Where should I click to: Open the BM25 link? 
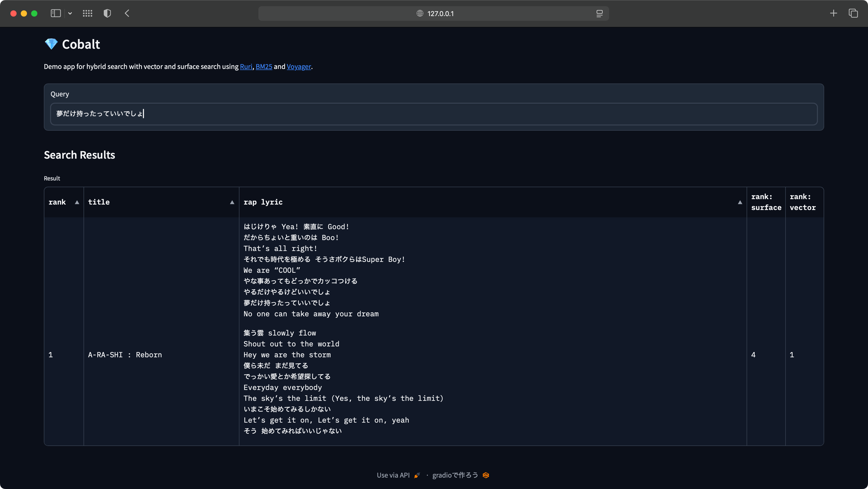pos(264,66)
